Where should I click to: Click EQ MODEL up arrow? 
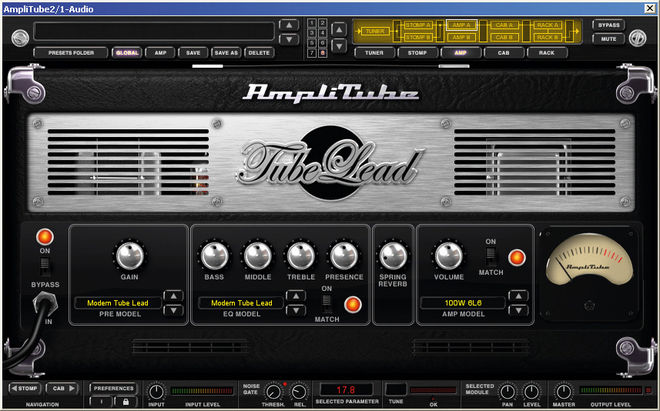pos(296,296)
